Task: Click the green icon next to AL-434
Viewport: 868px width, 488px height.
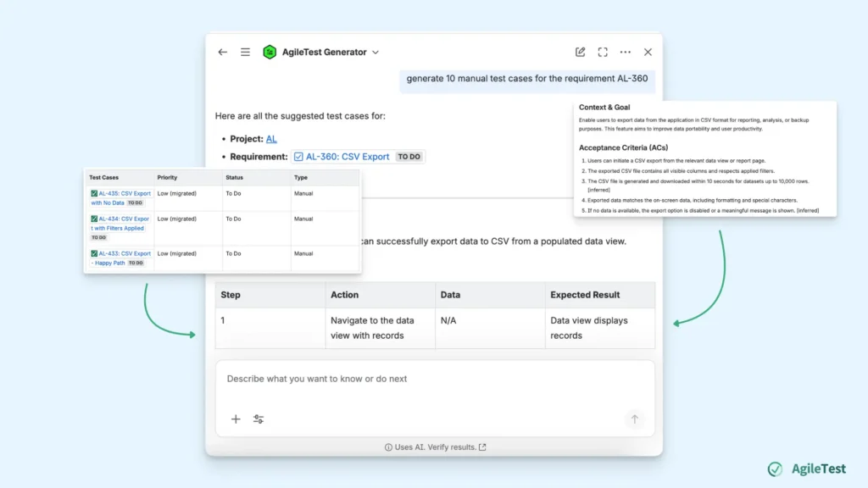Action: click(x=94, y=219)
